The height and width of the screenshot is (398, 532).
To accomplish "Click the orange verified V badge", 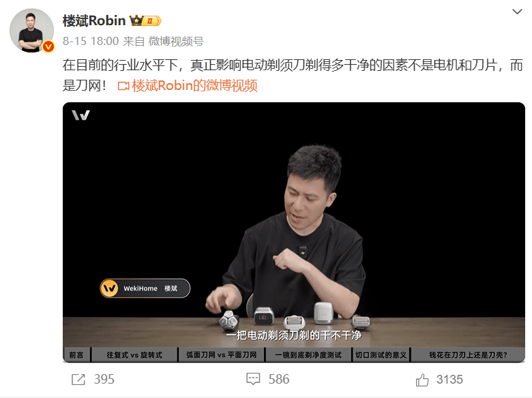I will coord(48,46).
